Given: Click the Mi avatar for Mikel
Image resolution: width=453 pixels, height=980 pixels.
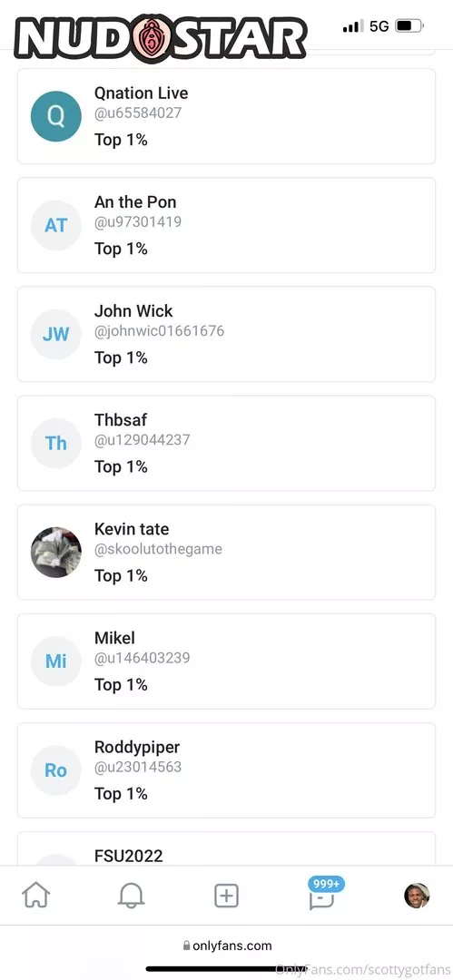Looking at the screenshot, I should (55, 661).
